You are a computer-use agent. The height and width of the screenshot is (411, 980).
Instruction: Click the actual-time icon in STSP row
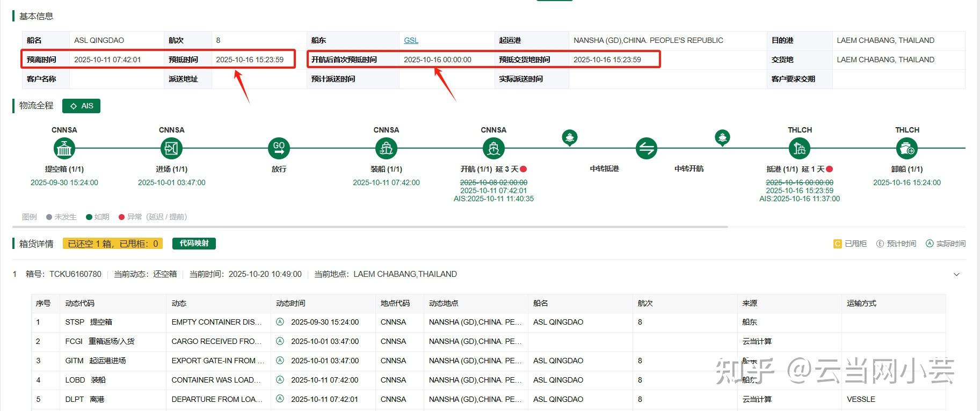point(280,322)
